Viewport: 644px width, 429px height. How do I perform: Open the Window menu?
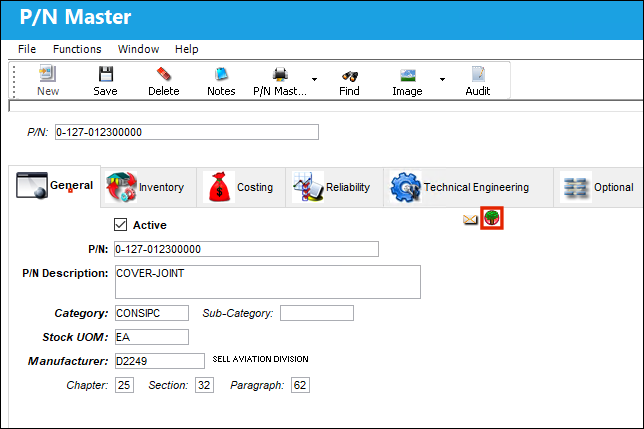tap(138, 49)
